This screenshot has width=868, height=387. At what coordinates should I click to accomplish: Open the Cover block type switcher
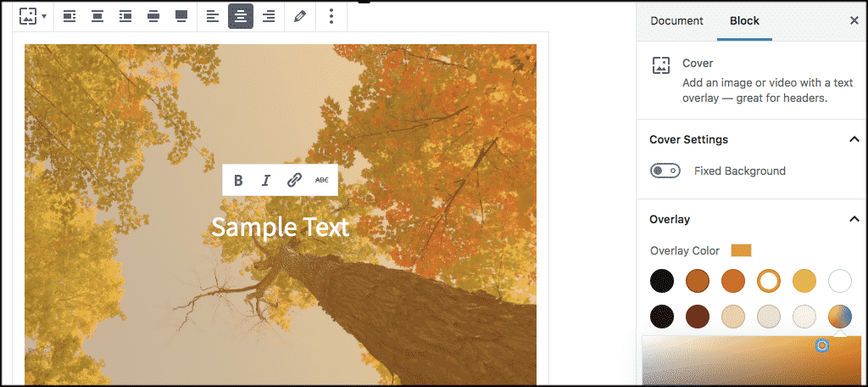pos(33,16)
